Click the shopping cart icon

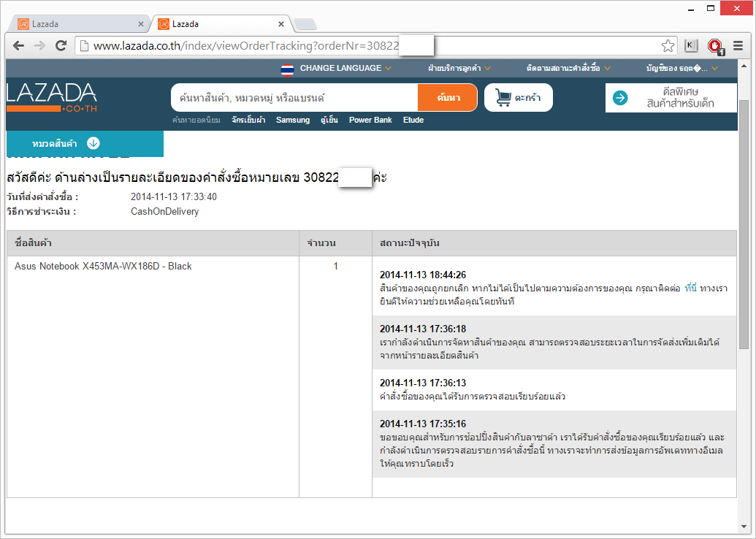tap(503, 98)
